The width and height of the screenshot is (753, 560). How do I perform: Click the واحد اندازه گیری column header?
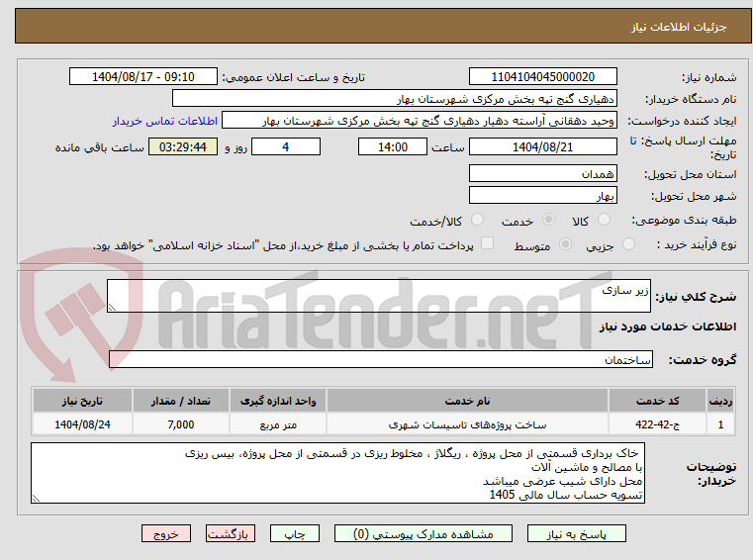pyautogui.click(x=278, y=401)
